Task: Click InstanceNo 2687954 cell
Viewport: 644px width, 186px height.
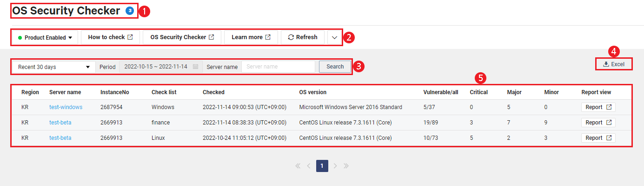Action: point(111,107)
